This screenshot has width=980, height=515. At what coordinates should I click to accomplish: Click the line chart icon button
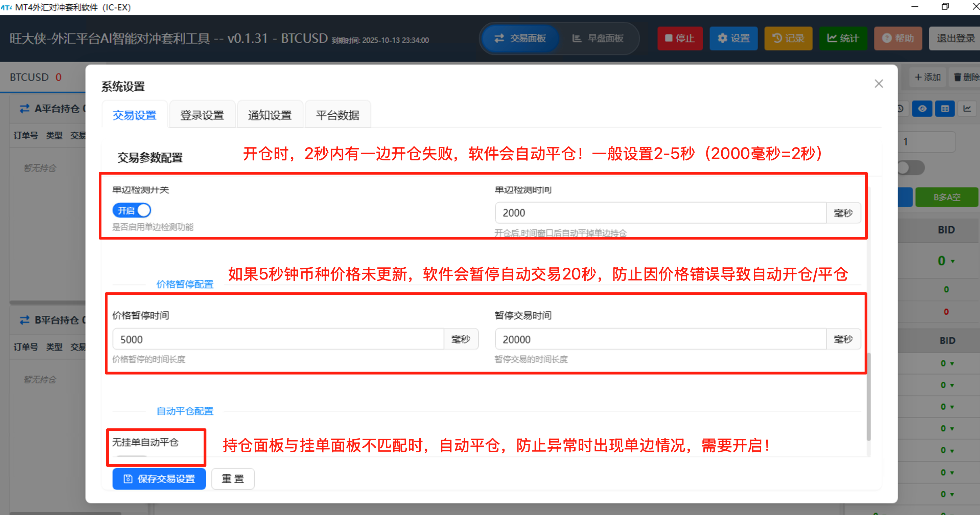(x=967, y=109)
